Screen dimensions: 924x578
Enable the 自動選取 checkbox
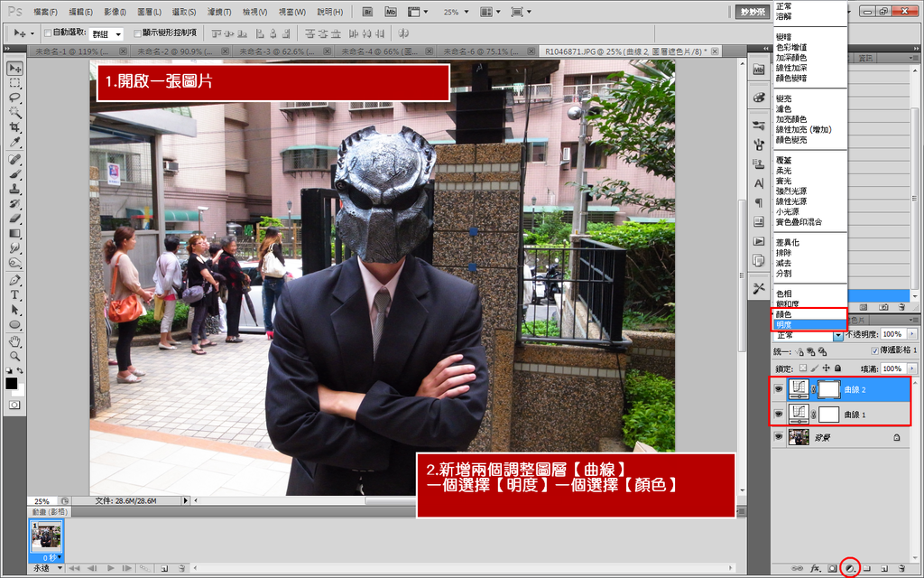pyautogui.click(x=49, y=33)
